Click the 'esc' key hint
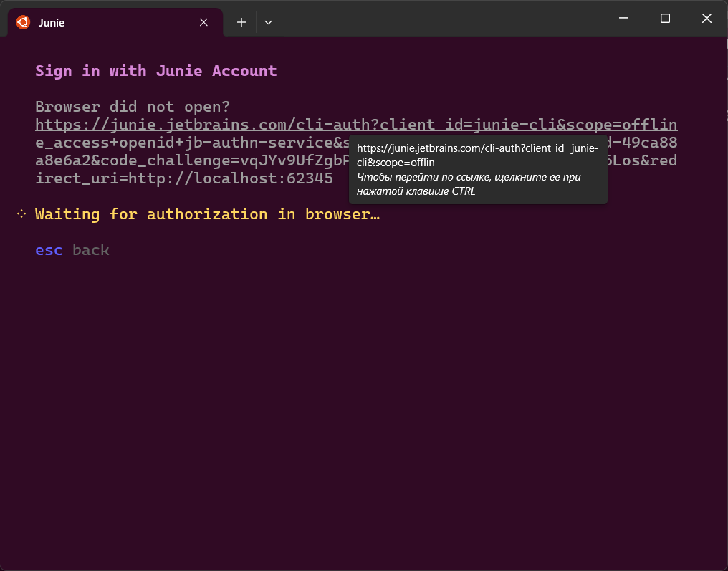This screenshot has width=728, height=571. 49,250
